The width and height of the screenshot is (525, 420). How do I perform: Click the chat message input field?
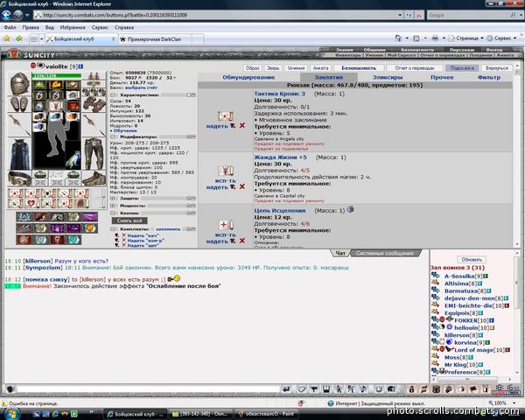tap(149, 389)
